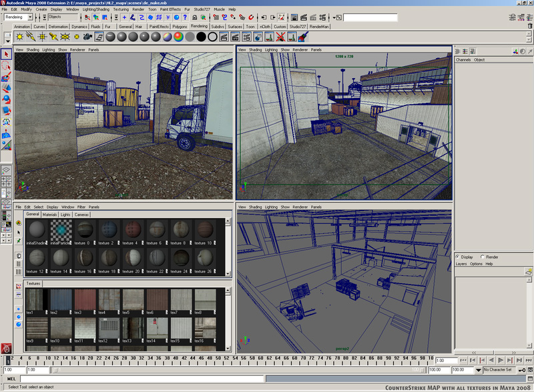This screenshot has height=392, width=534.
Task: Click the play forwards button
Action: 501,360
